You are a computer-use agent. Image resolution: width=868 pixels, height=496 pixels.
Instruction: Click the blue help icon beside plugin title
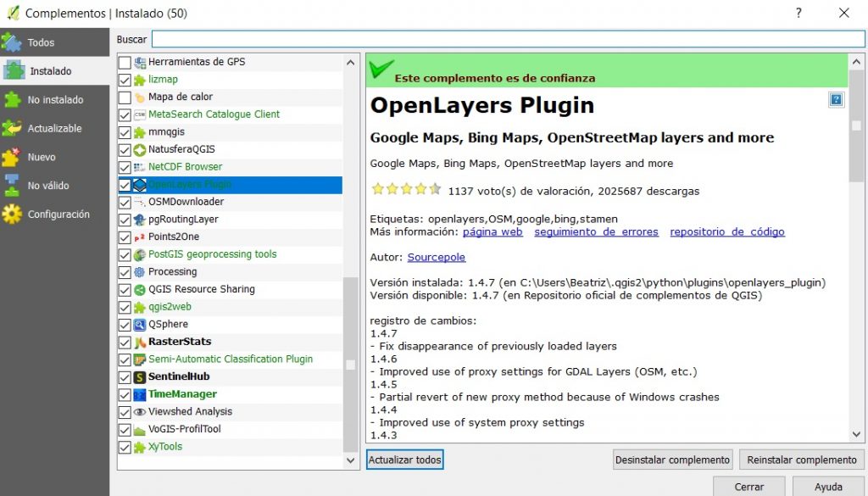click(x=836, y=100)
